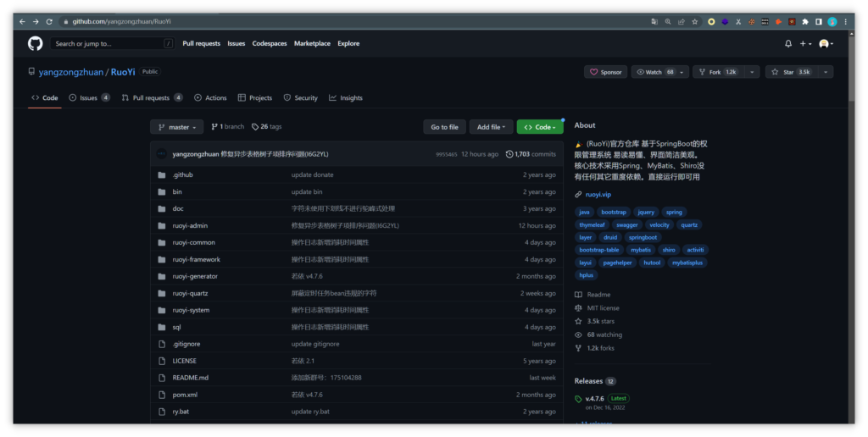Select the Code tab
Image resolution: width=868 pixels, height=437 pixels.
(45, 98)
